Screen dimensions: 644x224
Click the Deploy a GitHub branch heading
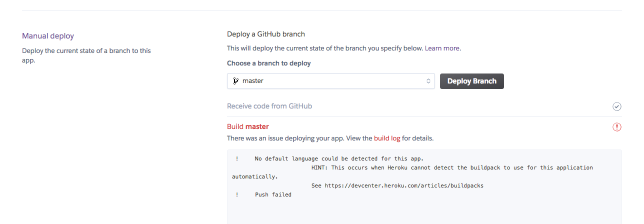coord(266,34)
